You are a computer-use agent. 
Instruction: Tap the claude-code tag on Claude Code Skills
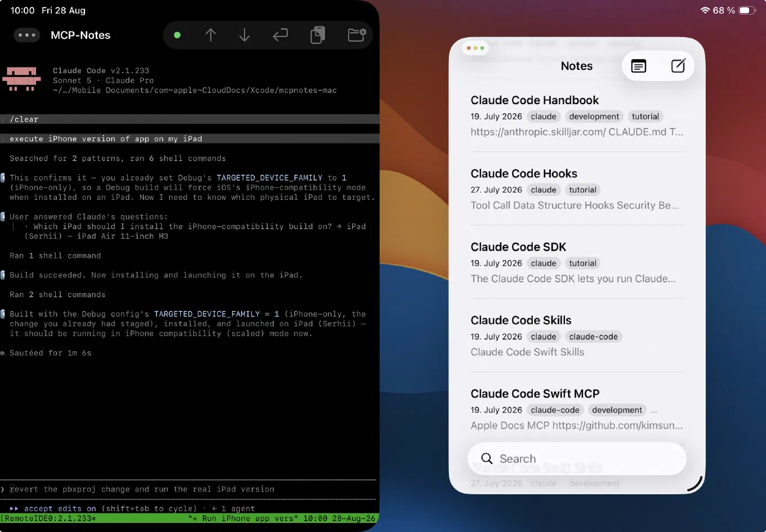[593, 337]
